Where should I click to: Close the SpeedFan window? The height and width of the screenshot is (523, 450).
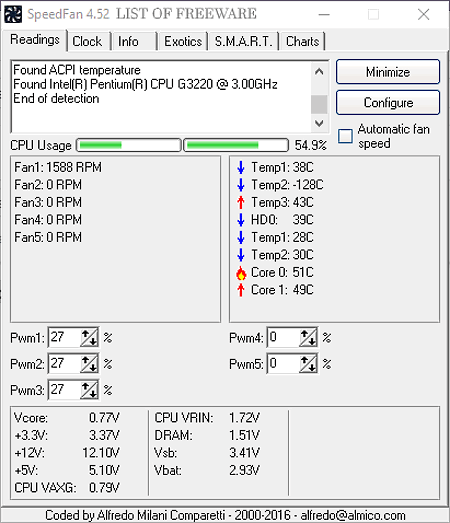pos(424,14)
